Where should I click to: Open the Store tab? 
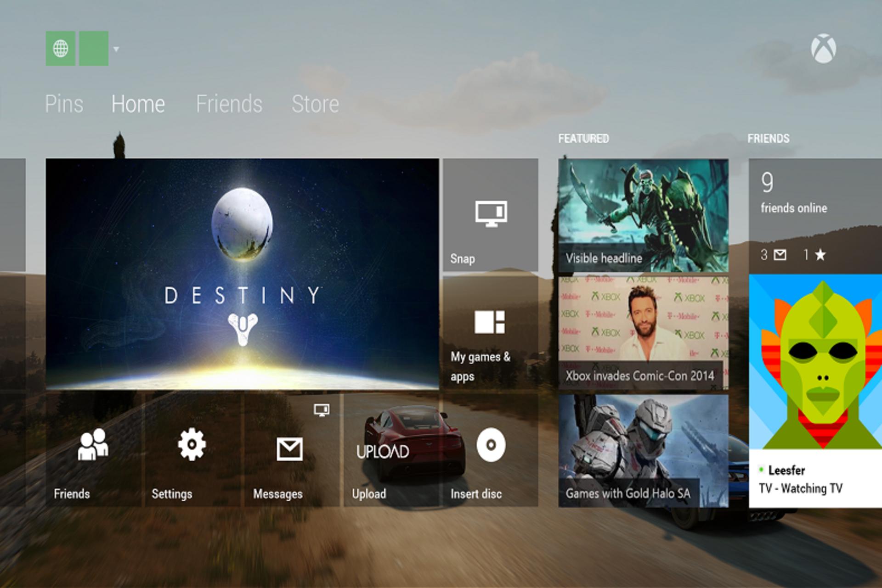coord(315,104)
